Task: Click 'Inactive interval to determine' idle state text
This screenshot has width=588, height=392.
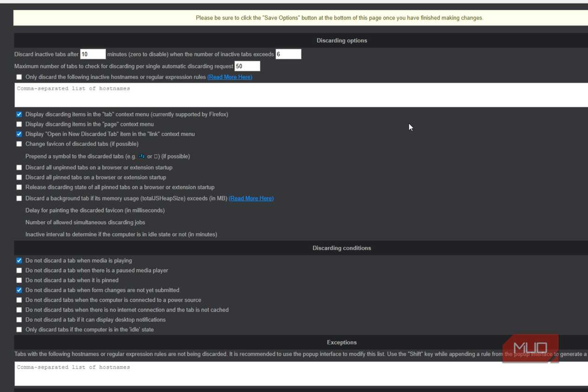Action: coord(121,235)
